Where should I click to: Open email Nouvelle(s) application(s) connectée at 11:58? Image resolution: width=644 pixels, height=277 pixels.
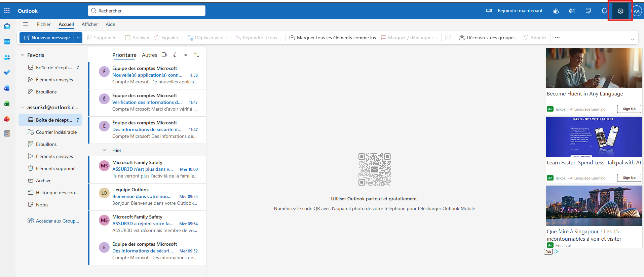point(147,76)
